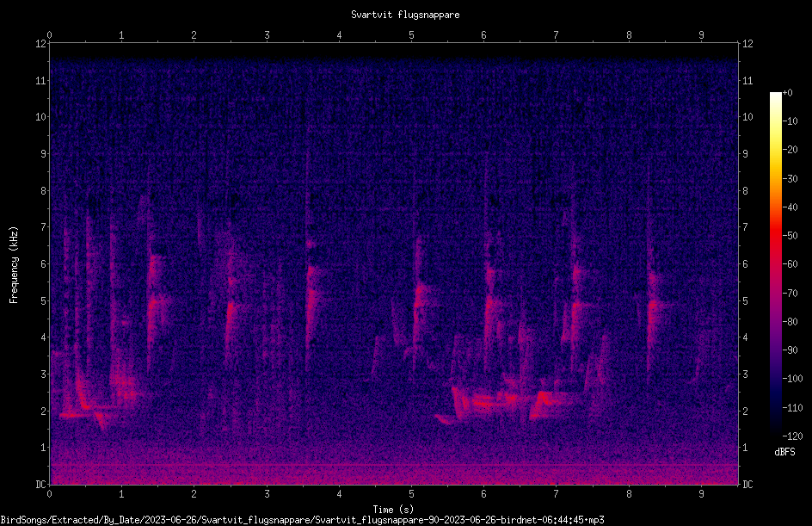Click the "12" tick on the right frequency axis
Image resolution: width=812 pixels, height=526 pixels.
pyautogui.click(x=747, y=44)
